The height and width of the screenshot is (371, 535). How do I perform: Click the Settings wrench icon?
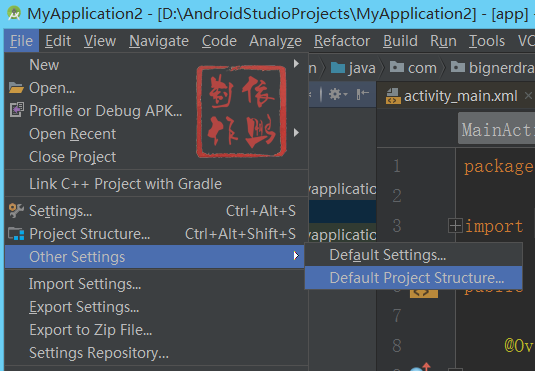click(16, 211)
